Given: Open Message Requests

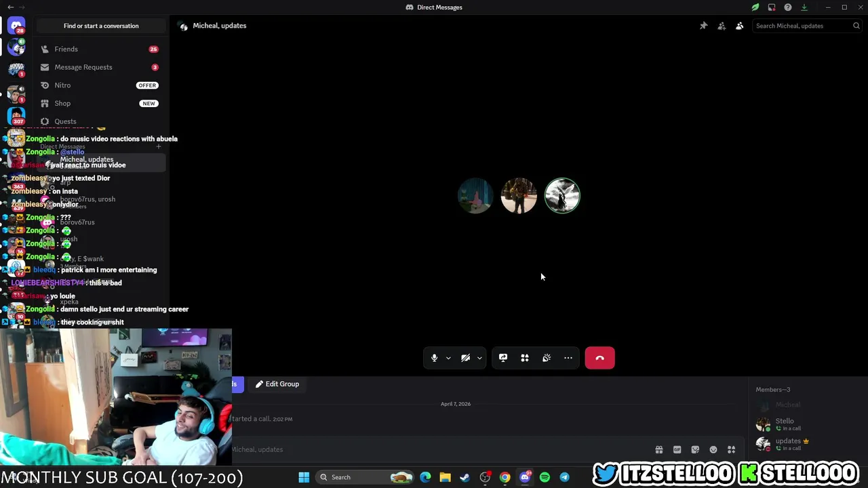Looking at the screenshot, I should click(100, 67).
